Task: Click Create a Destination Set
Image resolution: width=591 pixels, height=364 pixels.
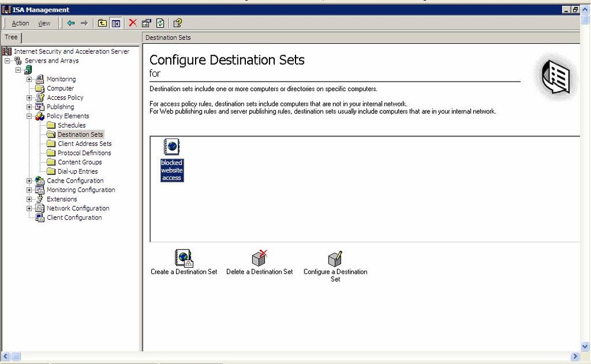Action: (184, 262)
